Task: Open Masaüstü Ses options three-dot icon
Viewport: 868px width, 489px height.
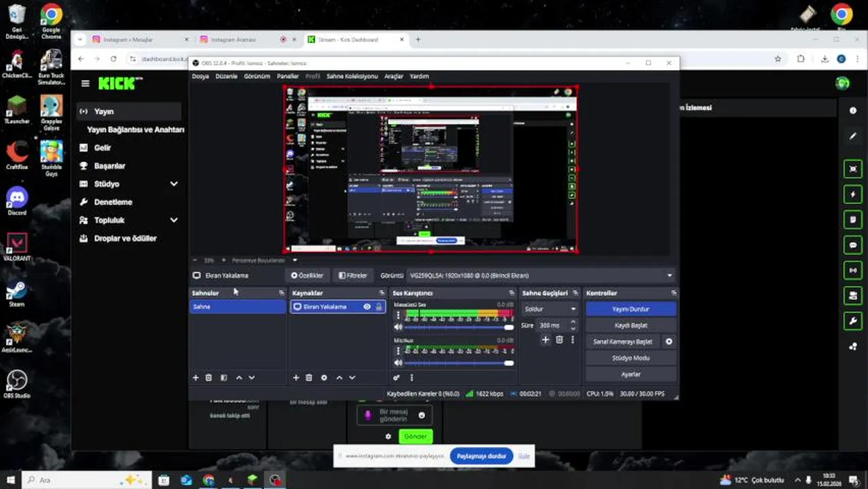Action: tap(398, 315)
